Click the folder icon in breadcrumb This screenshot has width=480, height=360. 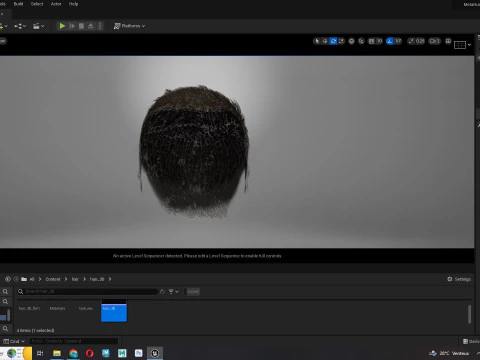click(24, 279)
